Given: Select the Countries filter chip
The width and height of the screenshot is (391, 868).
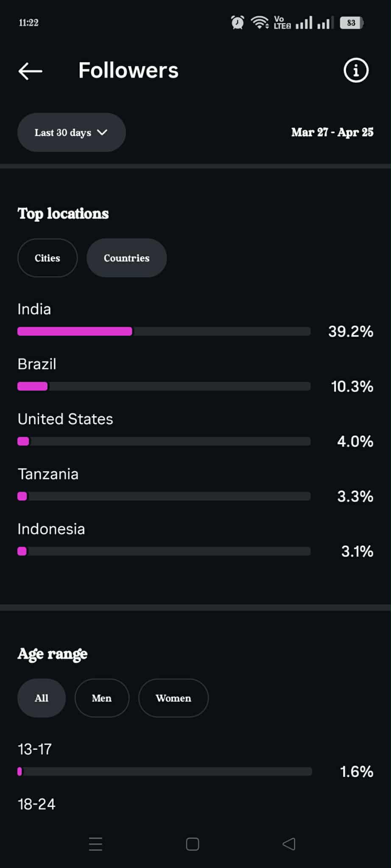Looking at the screenshot, I should (126, 258).
